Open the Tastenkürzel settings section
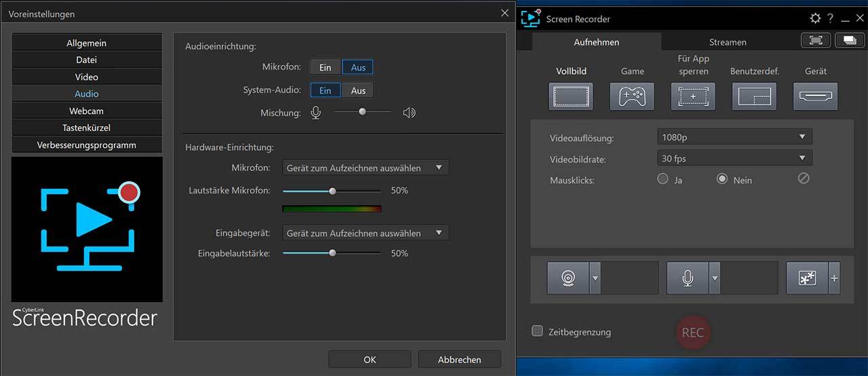The height and width of the screenshot is (376, 868). (87, 128)
